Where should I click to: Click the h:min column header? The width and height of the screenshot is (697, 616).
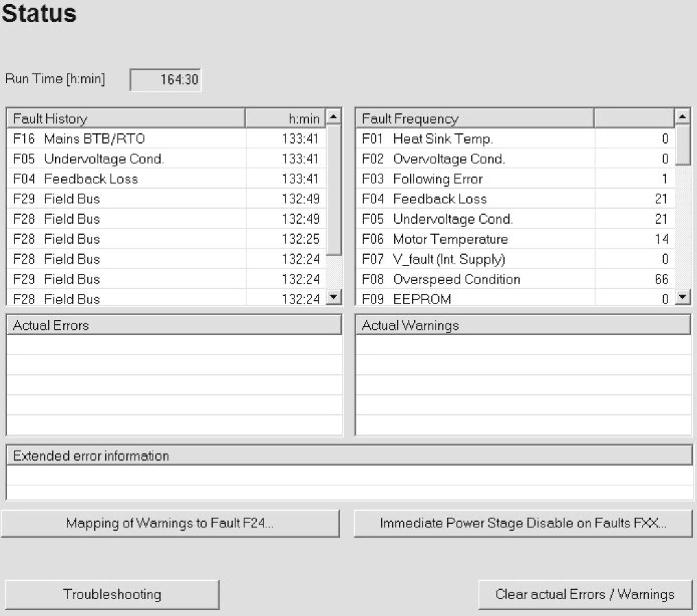pyautogui.click(x=286, y=118)
